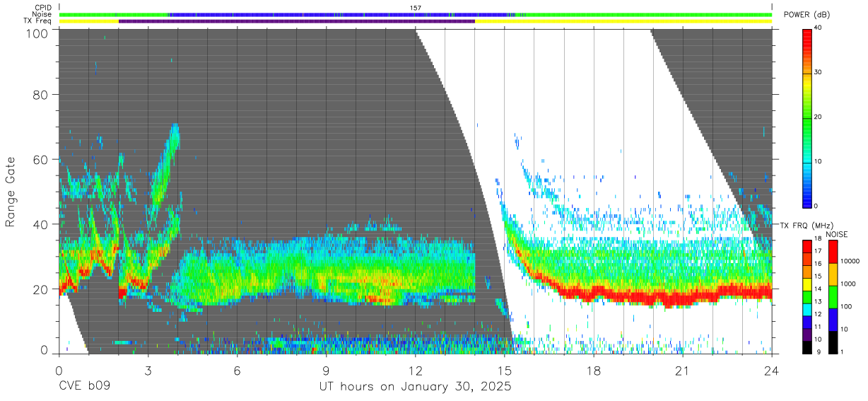Select the 18 MHz red TX frequency swatch

pos(808,246)
